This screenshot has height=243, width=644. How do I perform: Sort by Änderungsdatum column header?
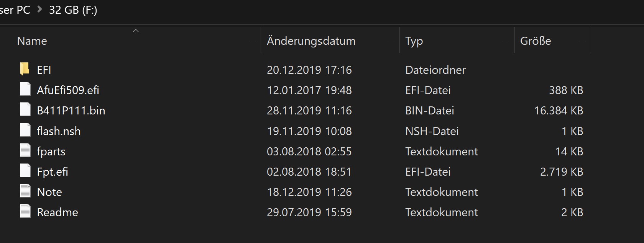330,41
